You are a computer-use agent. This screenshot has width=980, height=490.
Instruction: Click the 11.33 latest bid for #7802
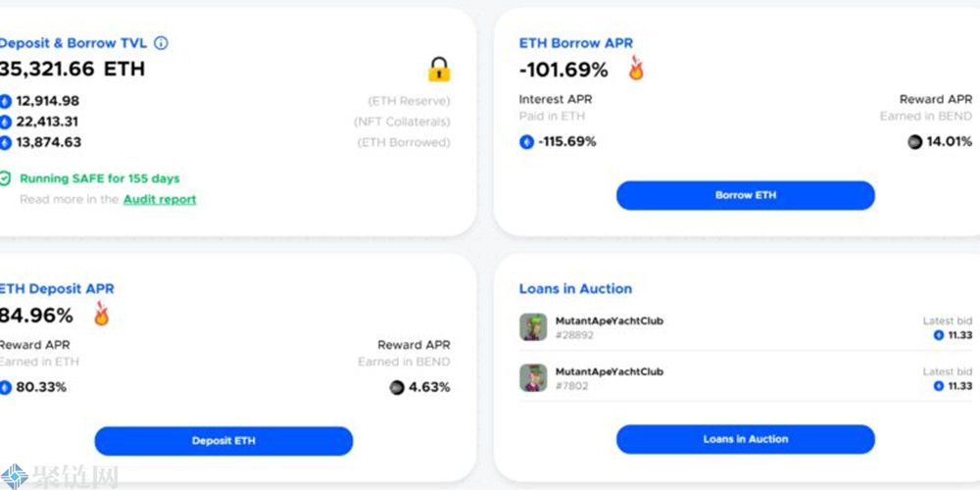point(960,386)
